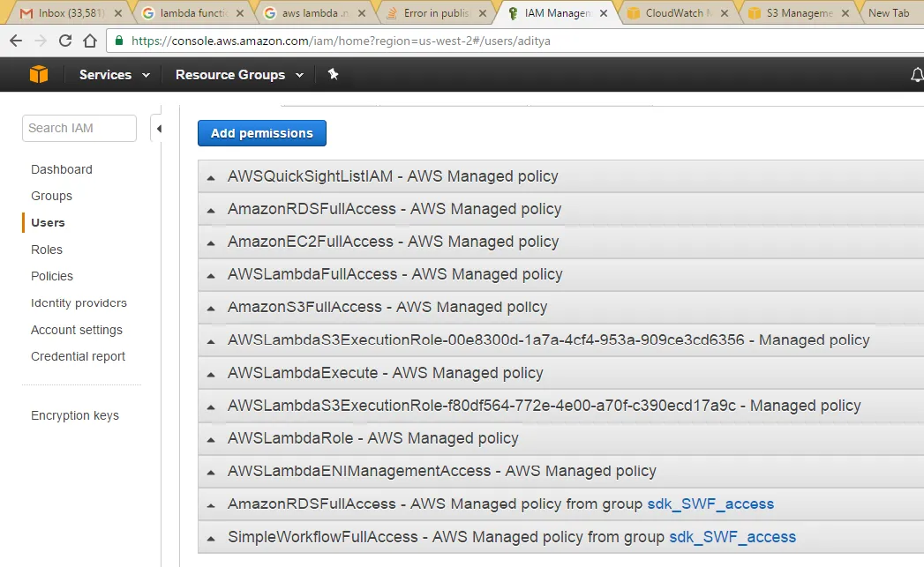Switch to the lambda function search tab

point(193,13)
